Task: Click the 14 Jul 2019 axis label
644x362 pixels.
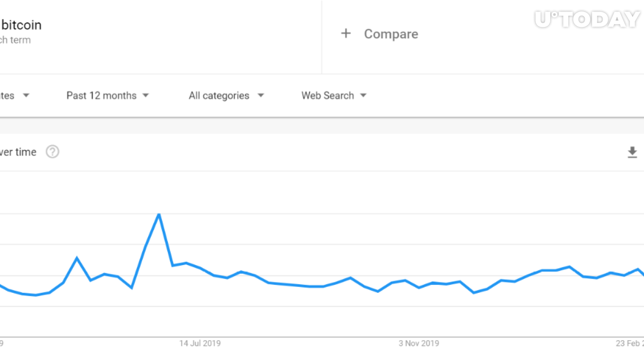Action: [x=200, y=343]
